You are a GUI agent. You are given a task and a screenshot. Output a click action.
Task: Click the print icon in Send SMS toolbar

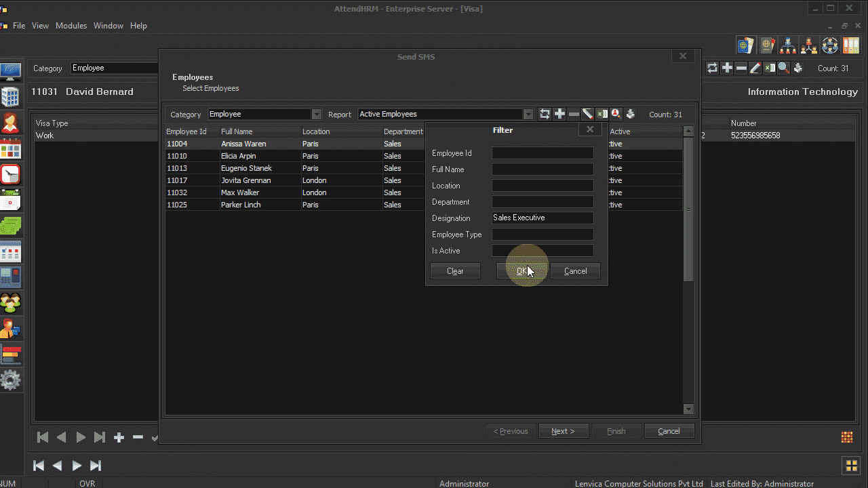pyautogui.click(x=631, y=114)
